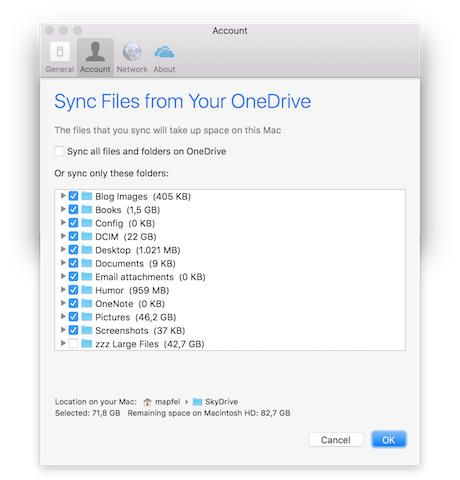The height and width of the screenshot is (480, 460).
Task: Switch to the Network tab label
Action: [x=132, y=69]
